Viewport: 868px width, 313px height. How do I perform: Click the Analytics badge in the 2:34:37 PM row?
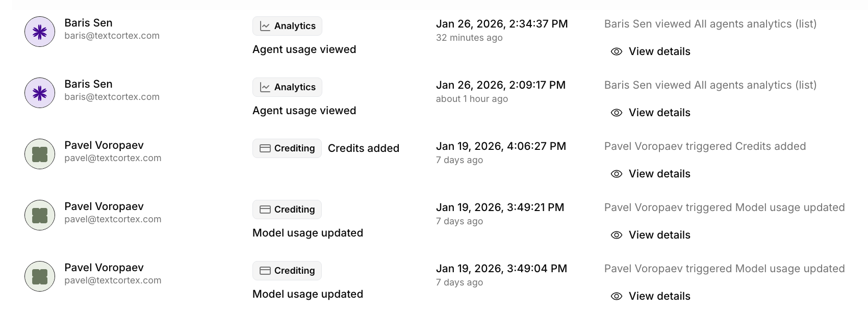[x=287, y=26]
